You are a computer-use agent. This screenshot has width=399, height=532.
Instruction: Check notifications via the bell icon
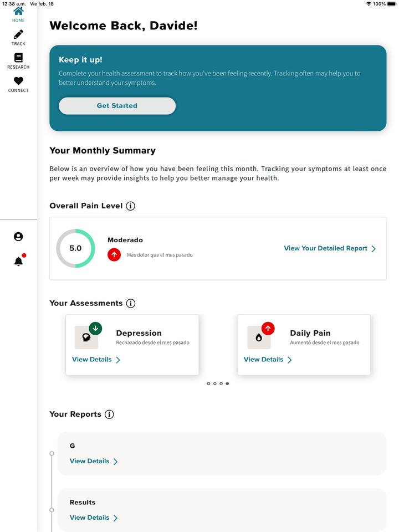tap(18, 261)
